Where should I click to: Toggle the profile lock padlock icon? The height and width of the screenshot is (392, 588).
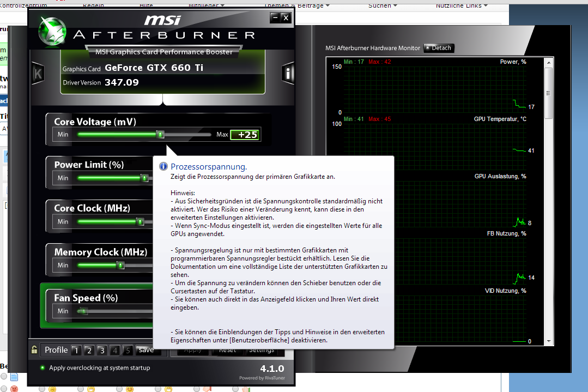tap(34, 349)
